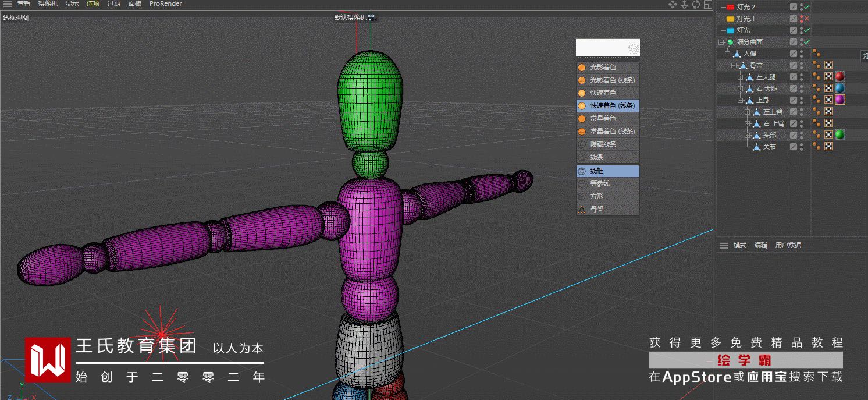
Task: Choose 隐藏线条 display mode
Action: point(607,144)
